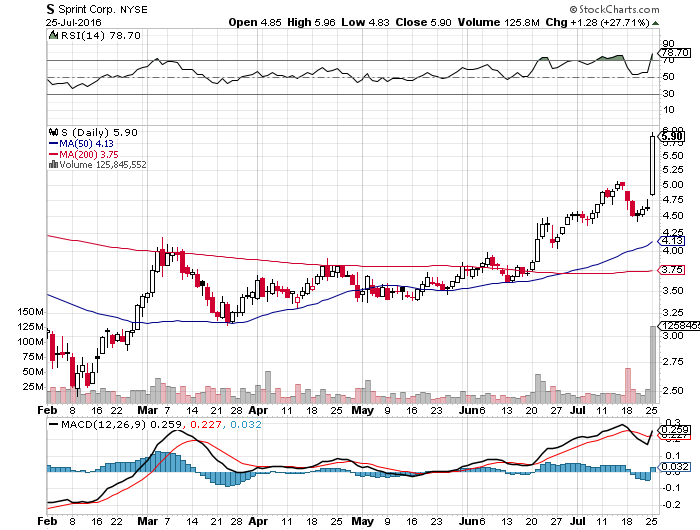Click the 'Low 4.83' value in header
This screenshot has width=700, height=530.
tap(365, 22)
